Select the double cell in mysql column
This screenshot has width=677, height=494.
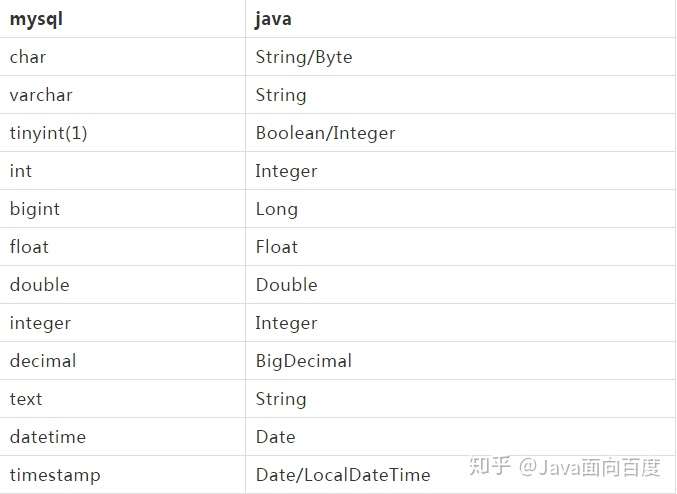click(40, 285)
